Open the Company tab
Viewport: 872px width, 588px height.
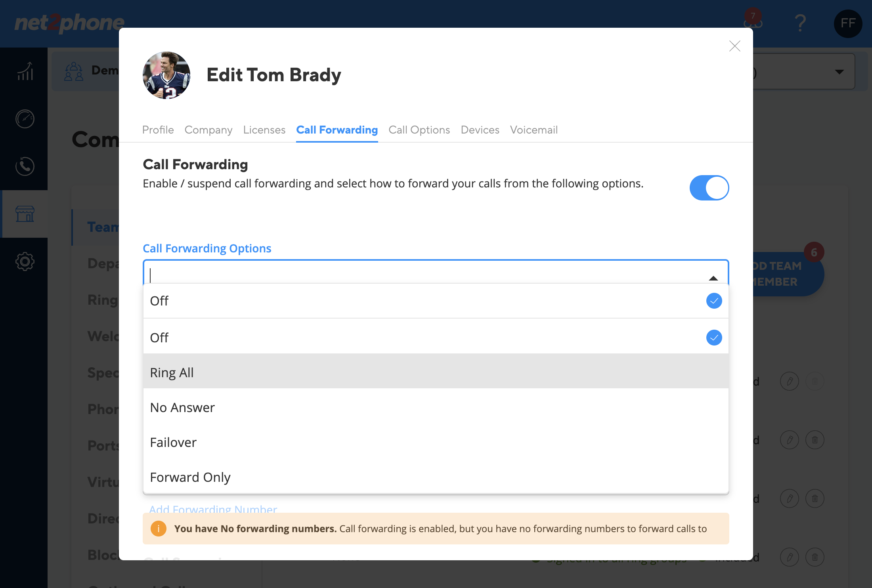(208, 130)
